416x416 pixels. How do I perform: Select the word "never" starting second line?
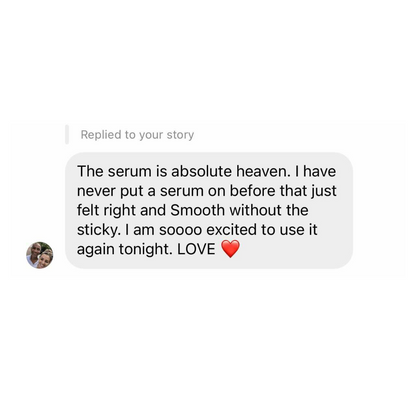point(96,191)
